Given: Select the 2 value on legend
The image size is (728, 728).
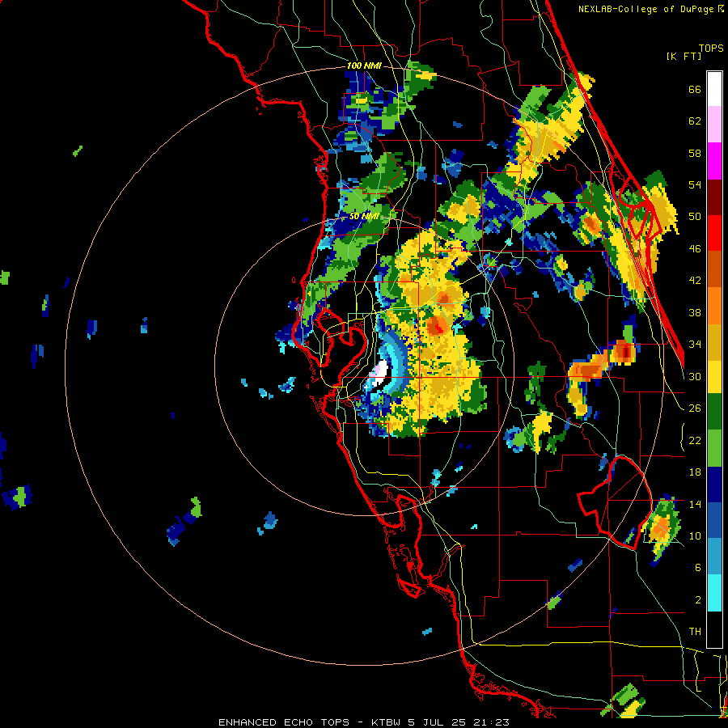Looking at the screenshot, I should point(698,600).
